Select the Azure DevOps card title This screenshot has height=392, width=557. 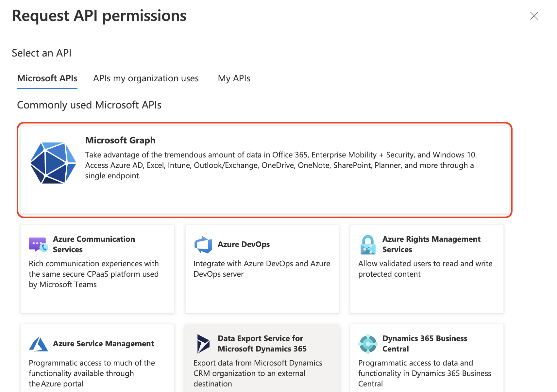coord(244,244)
